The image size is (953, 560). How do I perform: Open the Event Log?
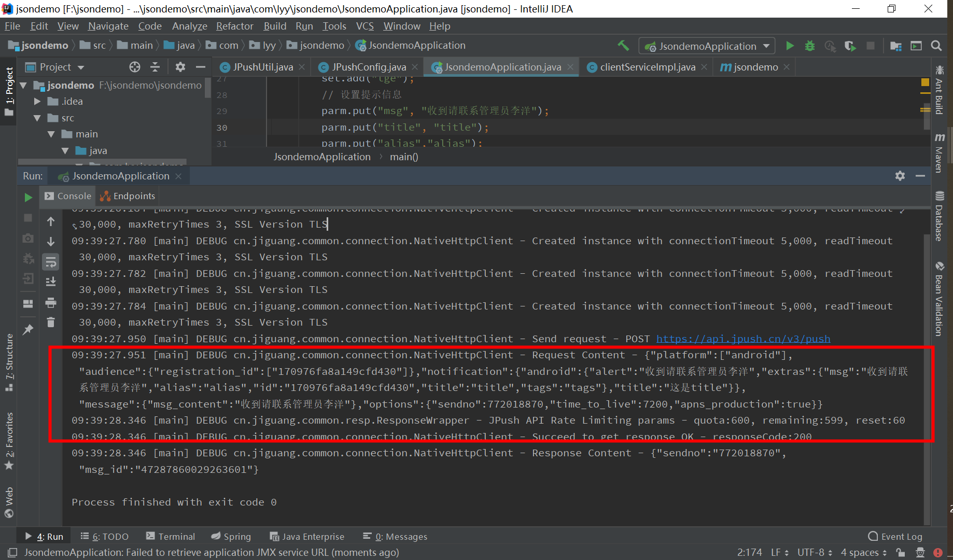pos(895,536)
